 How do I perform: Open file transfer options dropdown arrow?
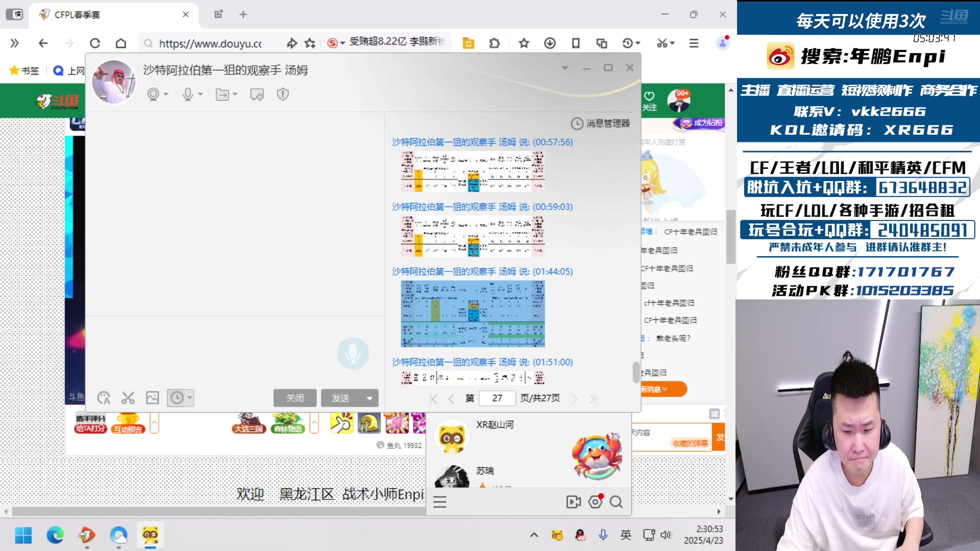[x=235, y=94]
